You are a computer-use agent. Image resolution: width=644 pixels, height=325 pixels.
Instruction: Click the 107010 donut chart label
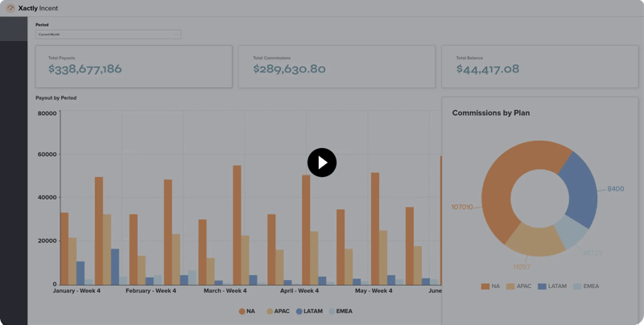click(461, 207)
